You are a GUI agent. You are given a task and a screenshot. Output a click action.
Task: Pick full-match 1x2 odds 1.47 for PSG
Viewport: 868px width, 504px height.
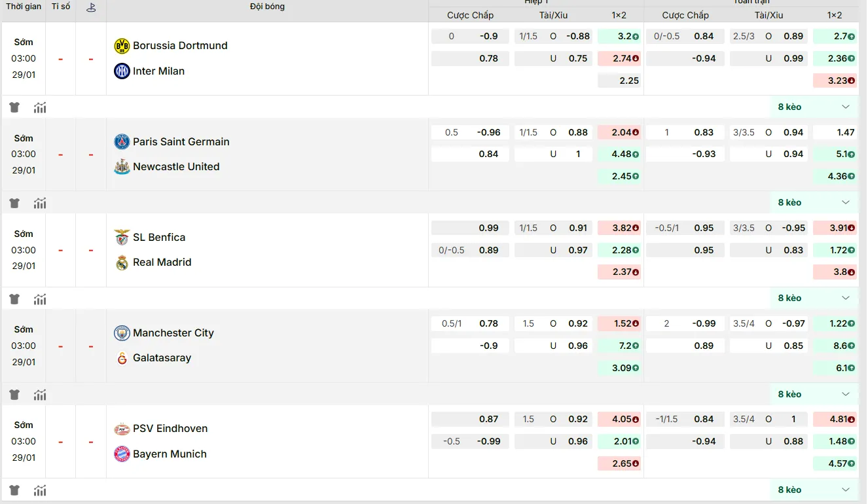[835, 132]
